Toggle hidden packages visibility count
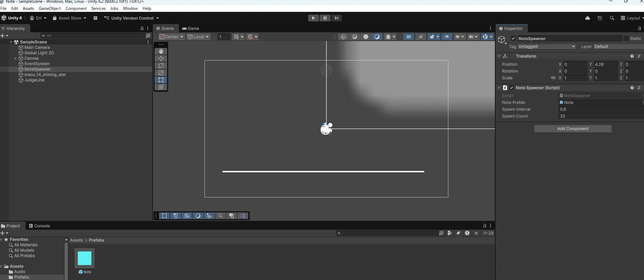 (488, 233)
